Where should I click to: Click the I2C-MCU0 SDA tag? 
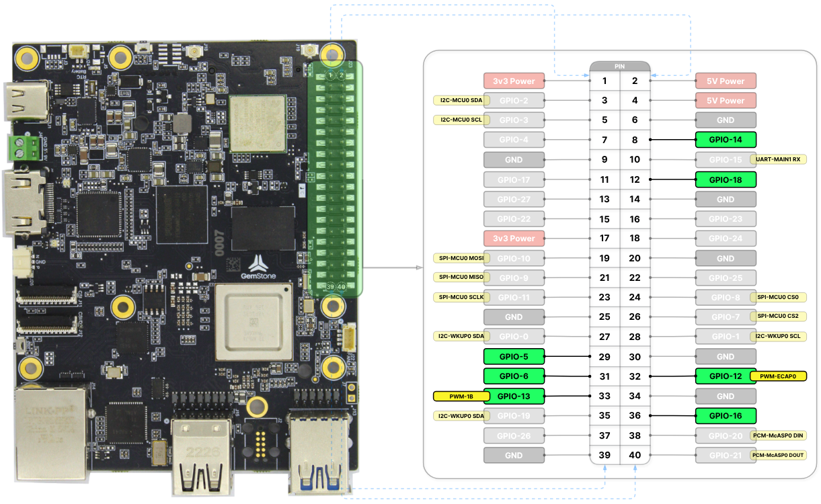pos(461,101)
